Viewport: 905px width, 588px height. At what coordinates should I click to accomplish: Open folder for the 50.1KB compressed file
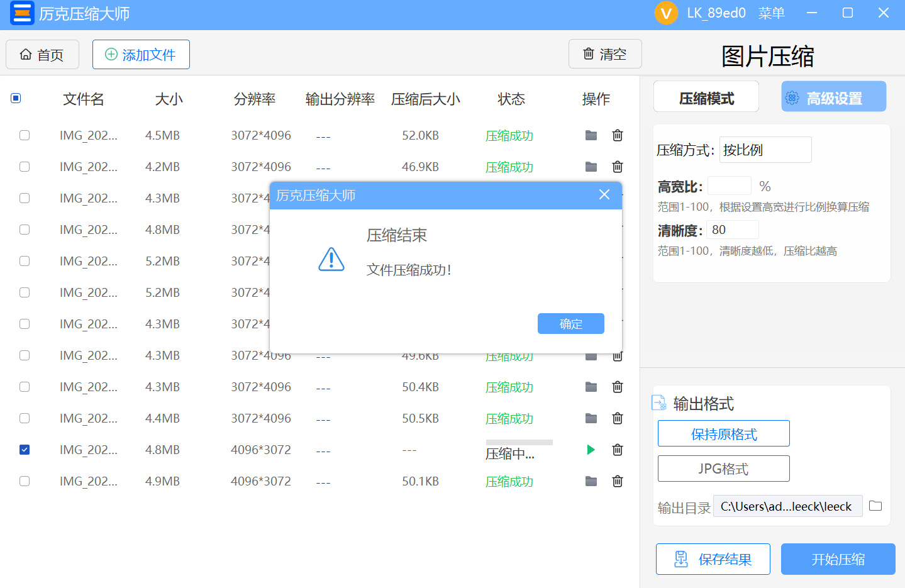[x=591, y=481]
